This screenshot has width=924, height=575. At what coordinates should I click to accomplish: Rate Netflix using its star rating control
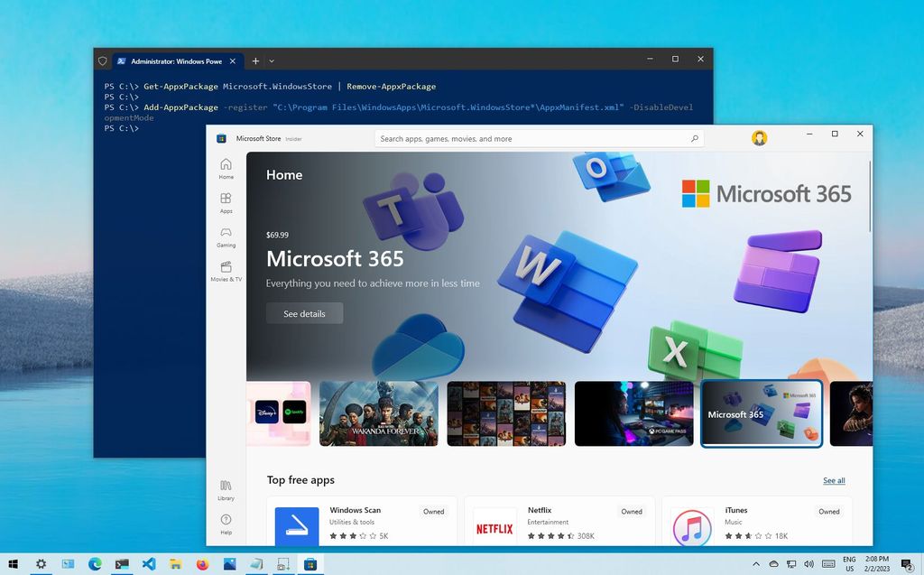click(x=550, y=535)
